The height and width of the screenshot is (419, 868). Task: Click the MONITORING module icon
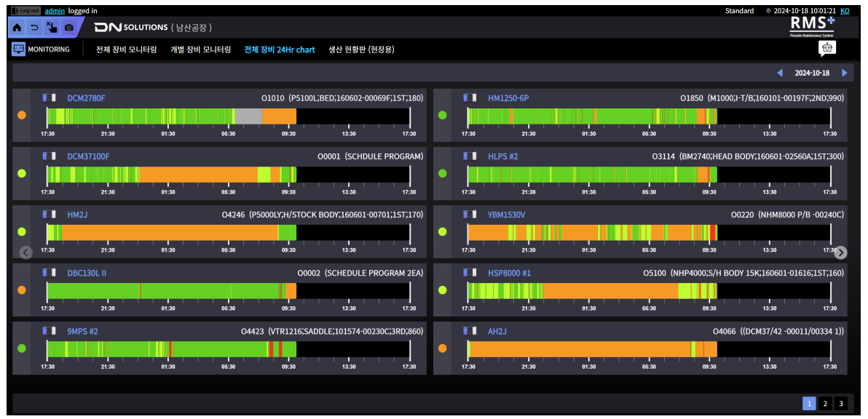point(19,49)
